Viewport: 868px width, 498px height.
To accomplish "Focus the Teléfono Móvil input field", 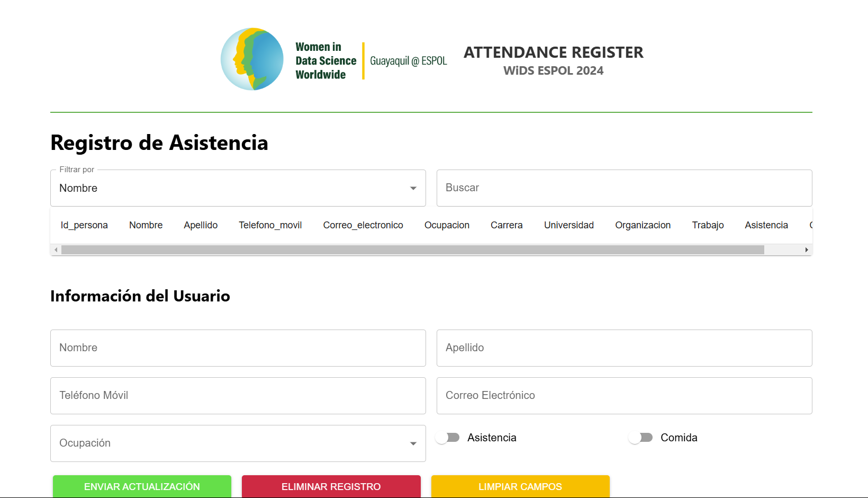I will pos(238,396).
